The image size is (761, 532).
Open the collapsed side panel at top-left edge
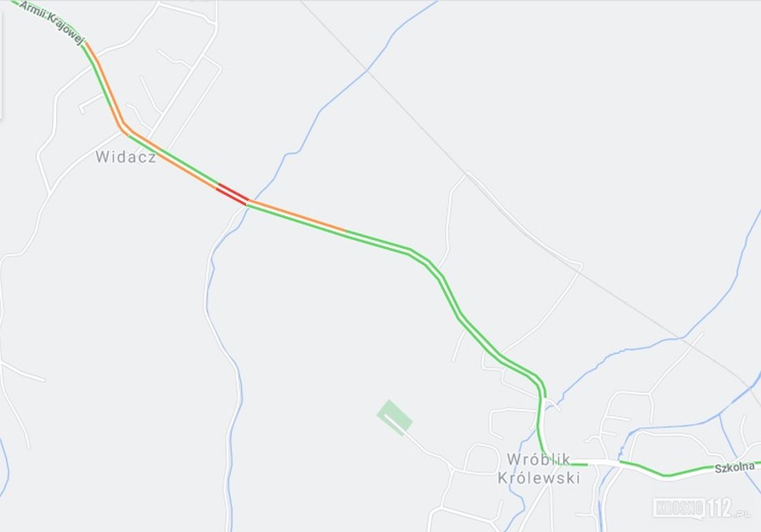click(x=1, y=66)
